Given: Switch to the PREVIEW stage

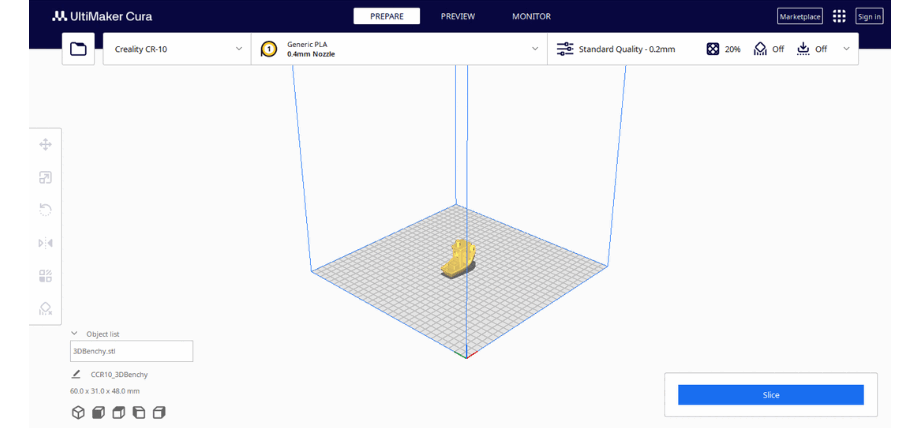Looking at the screenshot, I should pos(458,16).
